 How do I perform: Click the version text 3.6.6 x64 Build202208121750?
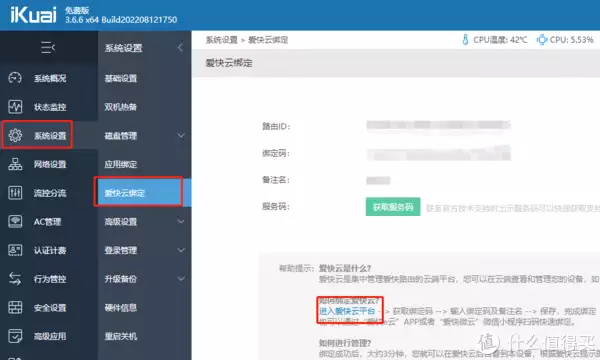click(121, 20)
